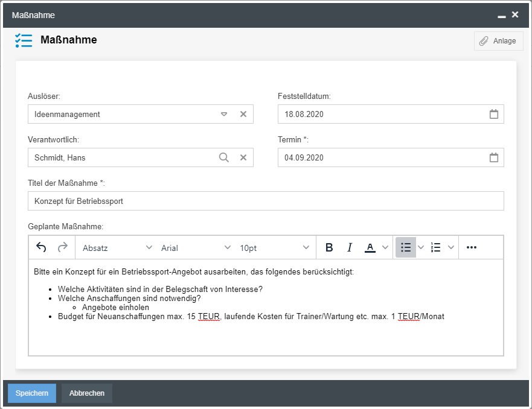Clear the Auslöser selection
Image resolution: width=532 pixels, height=409 pixels.
[x=243, y=114]
